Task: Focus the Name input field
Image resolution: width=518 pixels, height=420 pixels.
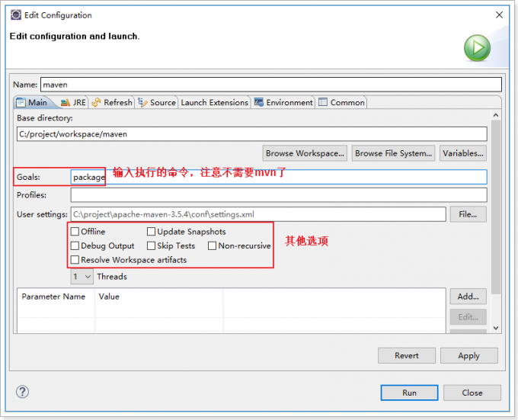Action: (271, 85)
